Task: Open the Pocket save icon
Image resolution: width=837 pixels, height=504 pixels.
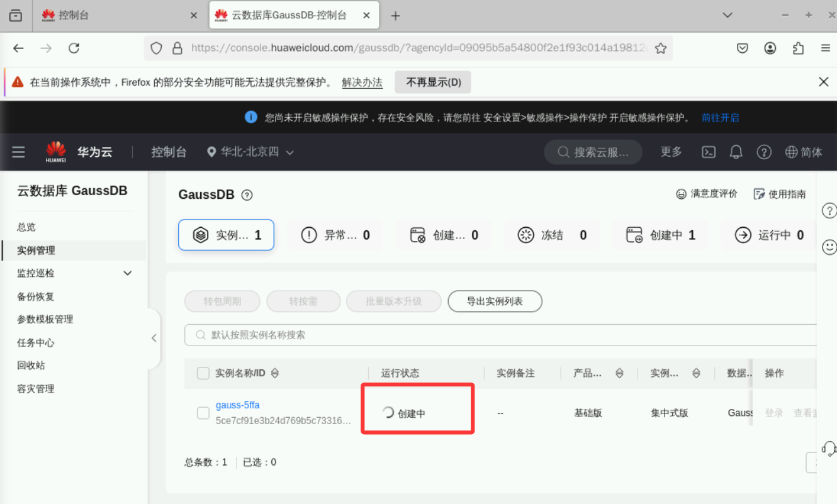Action: 743,48
